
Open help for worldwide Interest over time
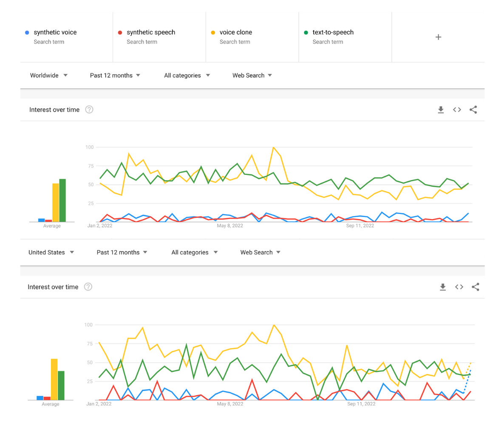[x=89, y=110]
